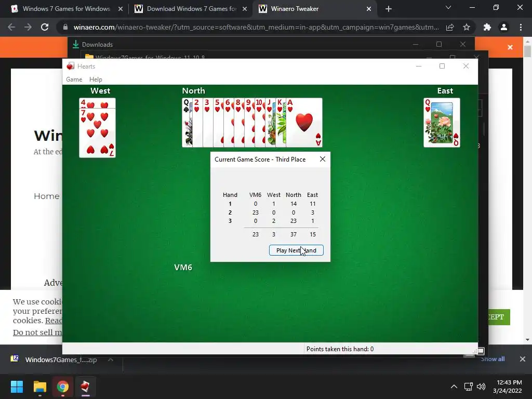Expand download item options chevron
Image resolution: width=532 pixels, height=399 pixels.
tap(111, 360)
